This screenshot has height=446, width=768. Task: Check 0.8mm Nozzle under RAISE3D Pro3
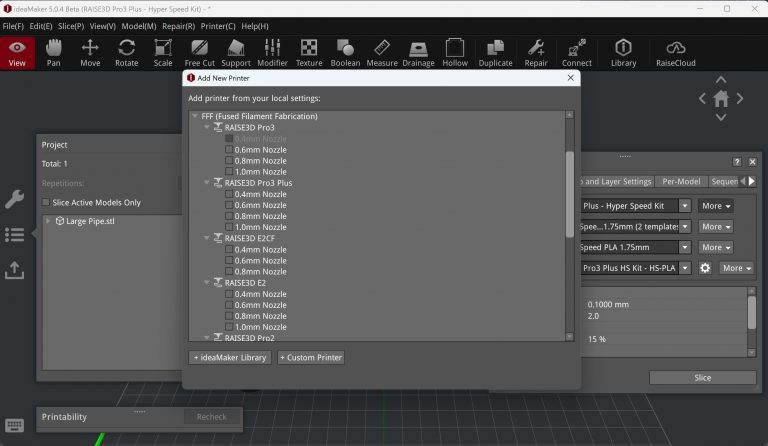pos(229,161)
